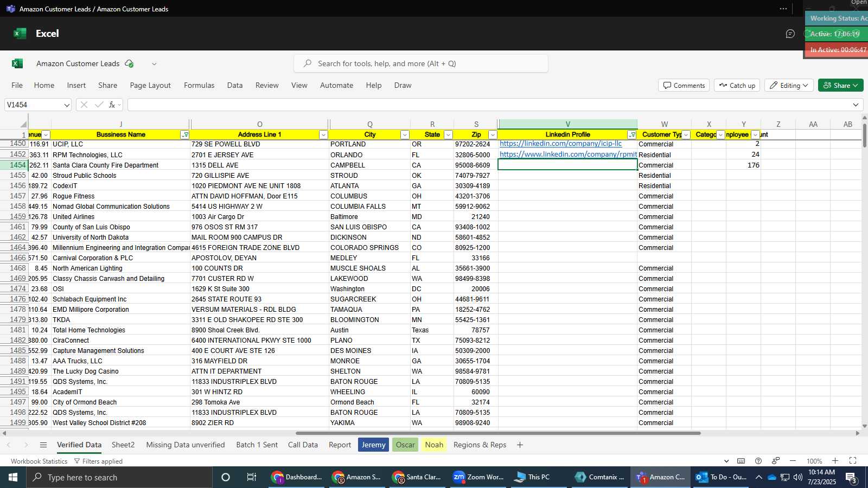Viewport: 868px width, 488px height.
Task: Open the chat bubble icon in header
Action: point(790,34)
